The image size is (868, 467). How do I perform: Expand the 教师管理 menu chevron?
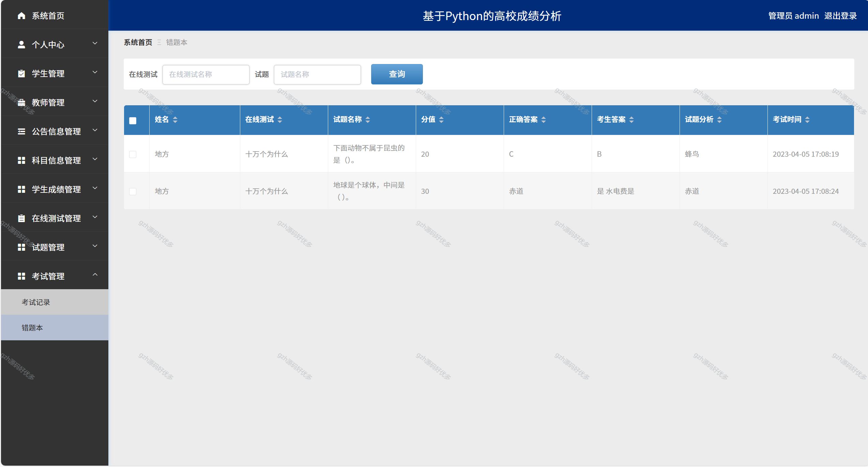[95, 101]
